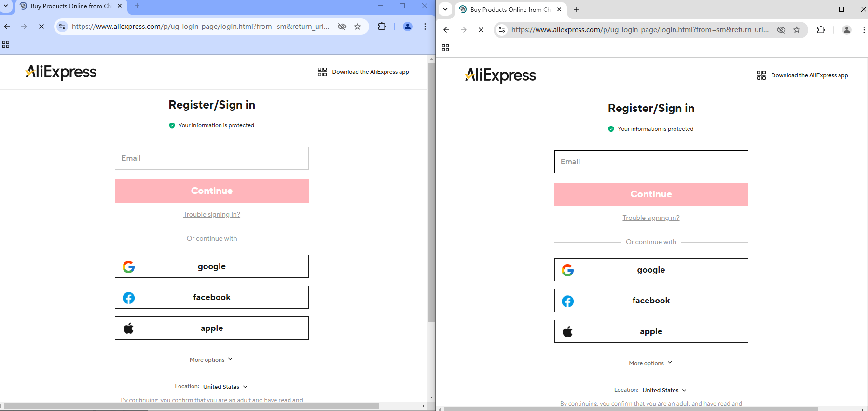The height and width of the screenshot is (411, 868).
Task: Click the apps grid icon in the right bookmarks bar
Action: coord(445,48)
